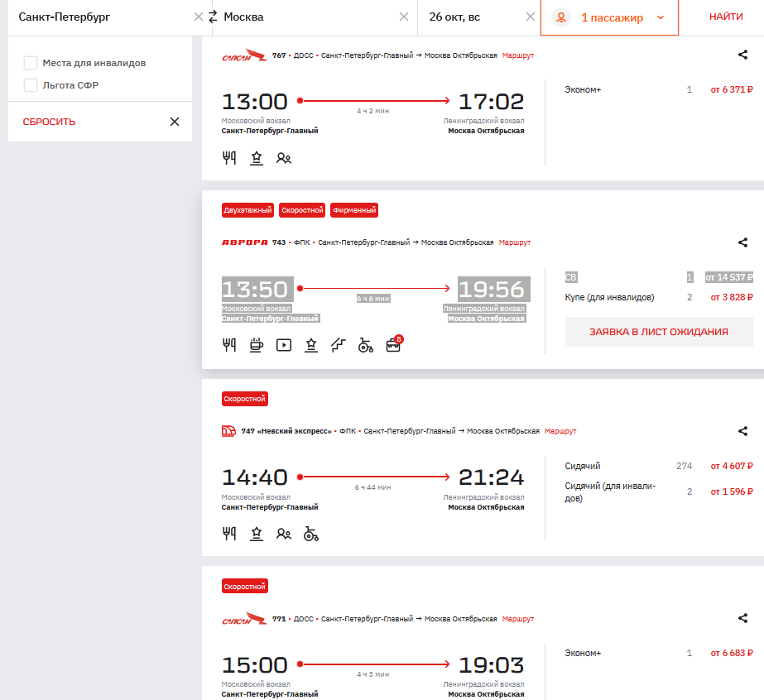Click restaurant icon on Nevsky Express 747
Screen dimensions: 764x700
point(229,534)
